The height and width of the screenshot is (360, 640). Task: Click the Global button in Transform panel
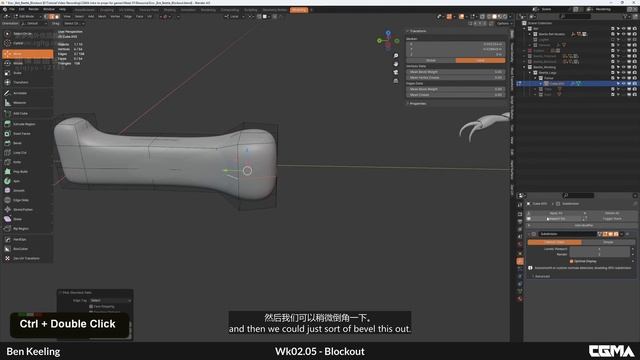(x=431, y=60)
